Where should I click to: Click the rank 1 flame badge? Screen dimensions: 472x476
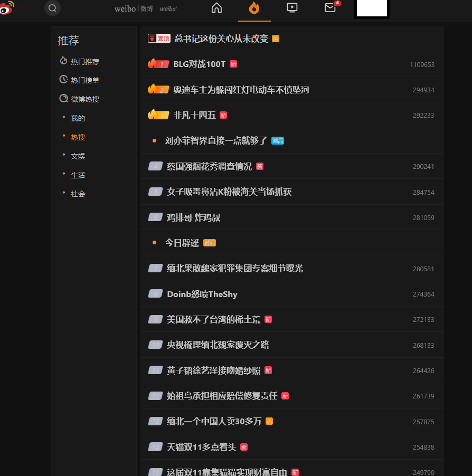point(158,63)
